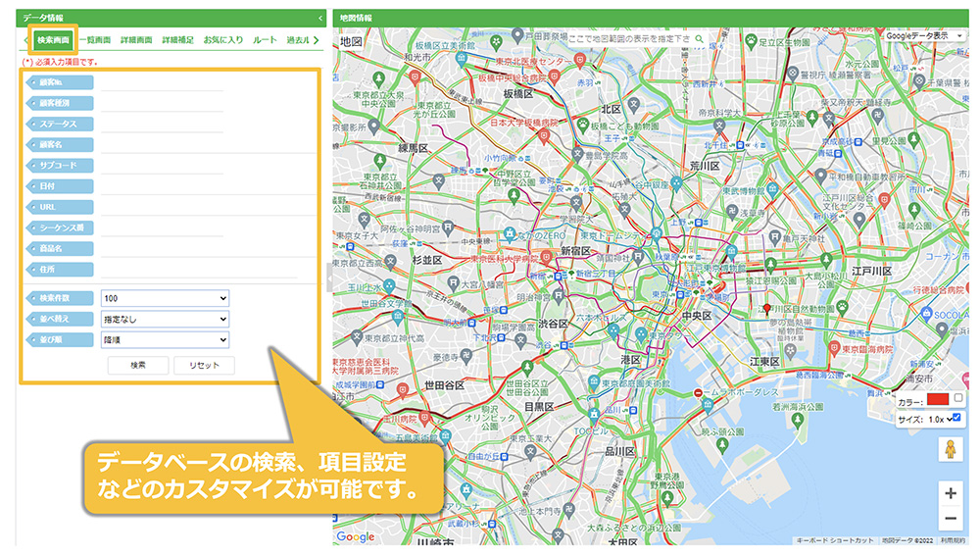Click the 新宿区 ward label

575,251
